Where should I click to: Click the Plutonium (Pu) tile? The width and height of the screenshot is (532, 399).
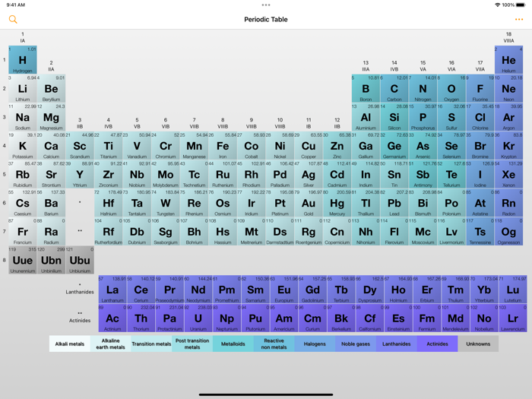pos(255,318)
